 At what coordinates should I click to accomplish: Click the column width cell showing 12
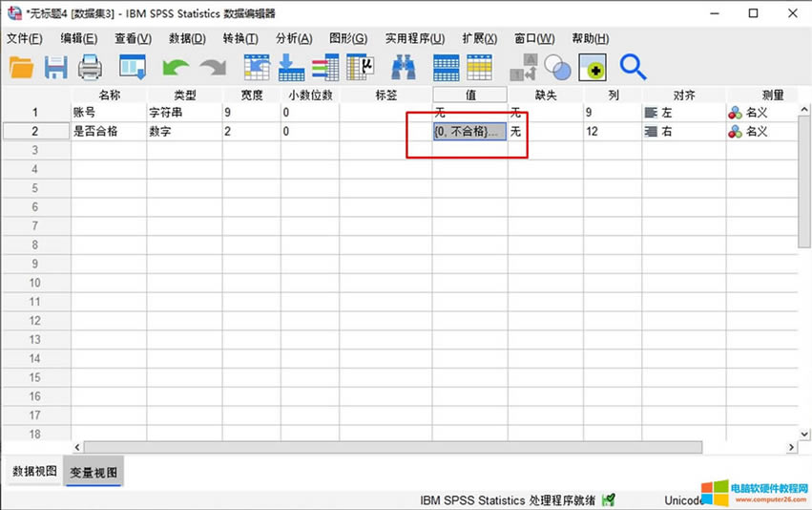click(x=613, y=132)
